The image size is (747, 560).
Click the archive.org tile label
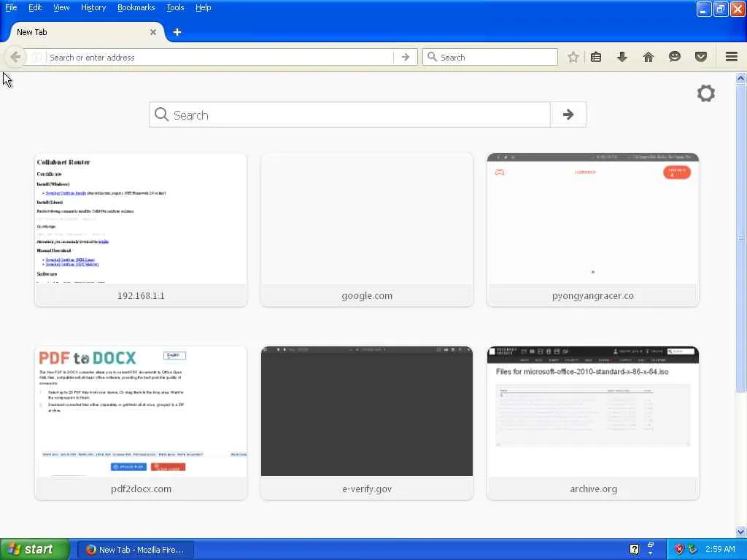click(593, 489)
